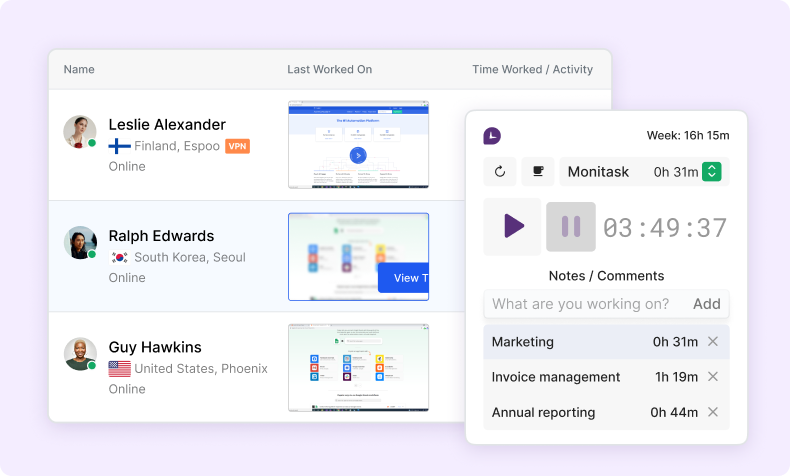This screenshot has width=790, height=476.
Task: Click Guy Hawkins' Online status text
Action: (127, 389)
